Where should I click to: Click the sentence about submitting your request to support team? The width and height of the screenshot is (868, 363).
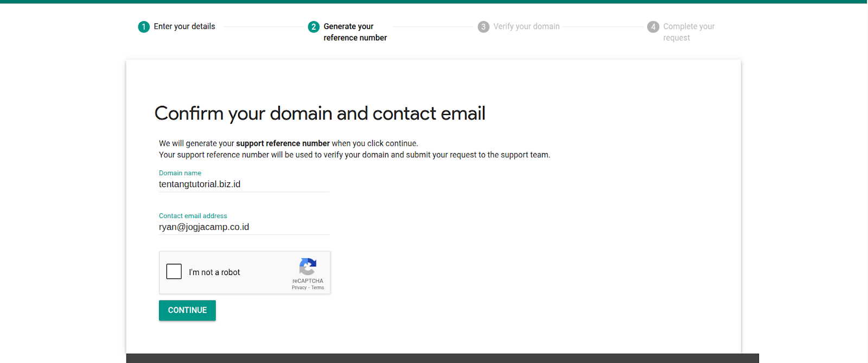354,155
